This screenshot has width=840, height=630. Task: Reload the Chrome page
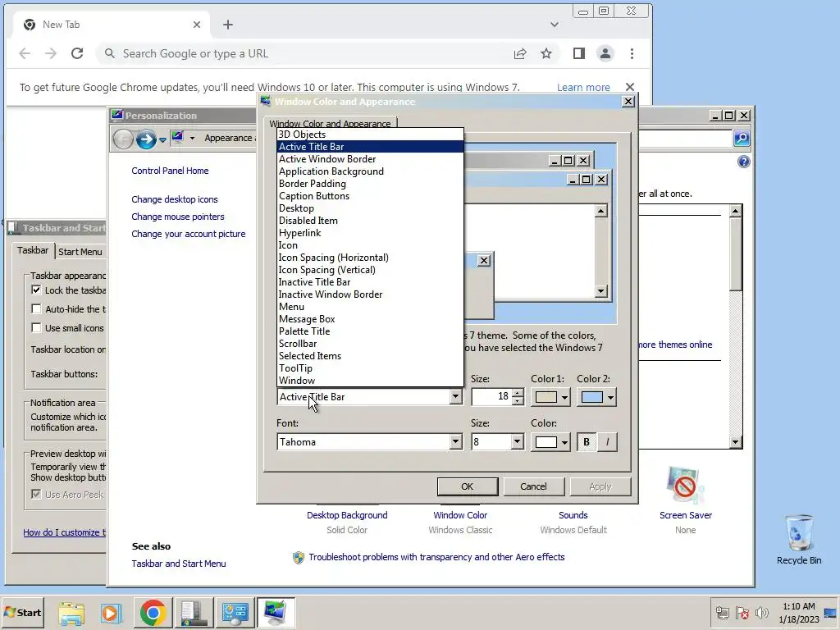coord(77,53)
